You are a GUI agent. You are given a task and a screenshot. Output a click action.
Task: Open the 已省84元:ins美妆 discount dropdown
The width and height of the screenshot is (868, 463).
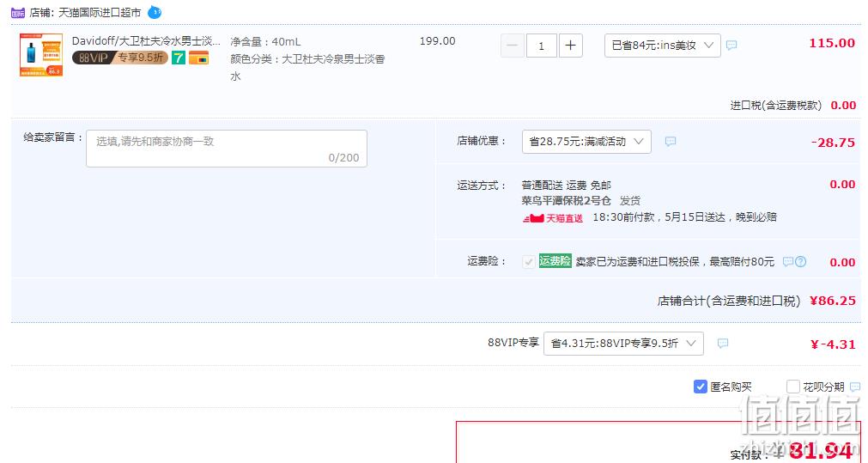662,46
